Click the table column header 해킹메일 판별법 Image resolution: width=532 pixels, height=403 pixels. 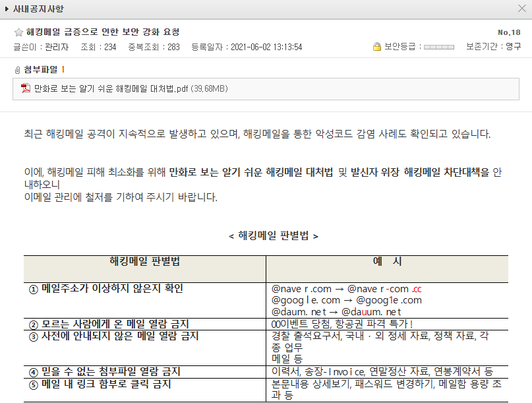point(145,261)
